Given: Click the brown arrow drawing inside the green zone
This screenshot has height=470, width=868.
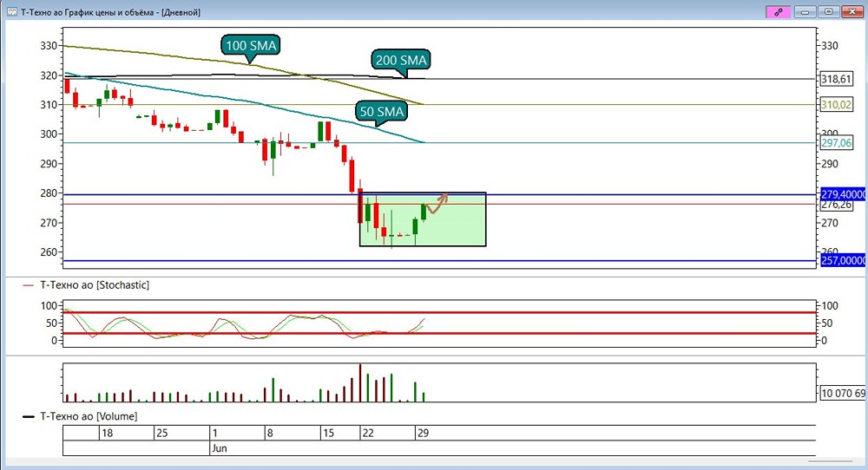Looking at the screenshot, I should pos(437,203).
